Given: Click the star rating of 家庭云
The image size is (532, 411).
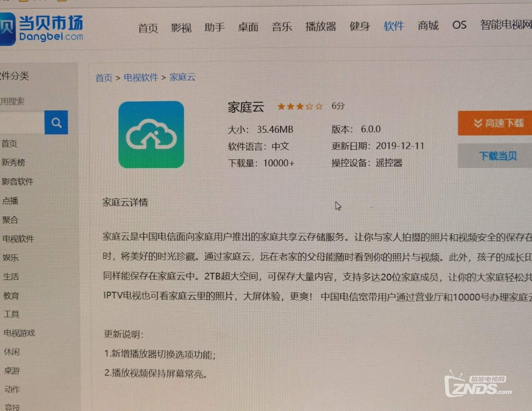Looking at the screenshot, I should (300, 107).
